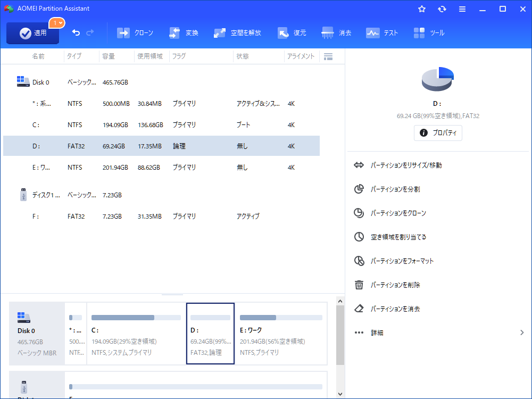This screenshot has width=532, height=399.
Task: Select the system reserved block in disk map
Action: point(76,334)
